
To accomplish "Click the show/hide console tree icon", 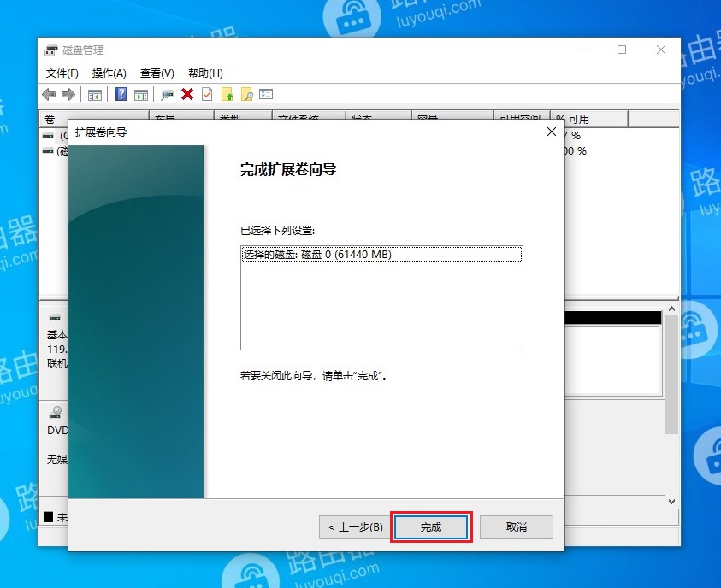I will coord(95,95).
